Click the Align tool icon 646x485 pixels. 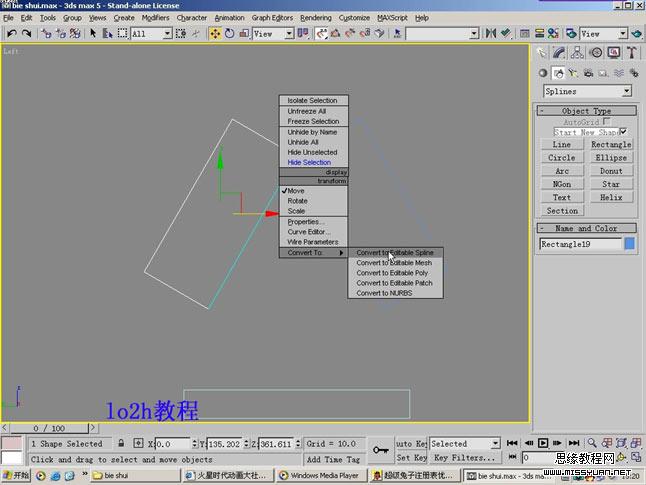tap(506, 33)
